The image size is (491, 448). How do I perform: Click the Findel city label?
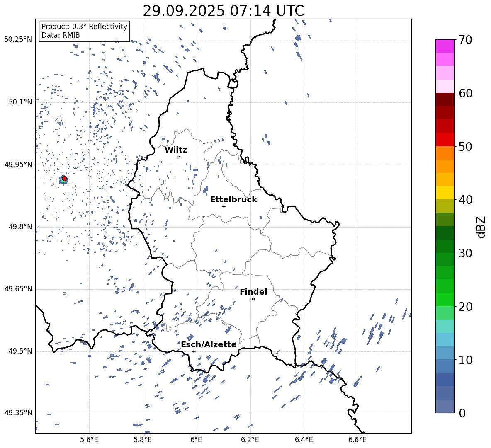[253, 292]
